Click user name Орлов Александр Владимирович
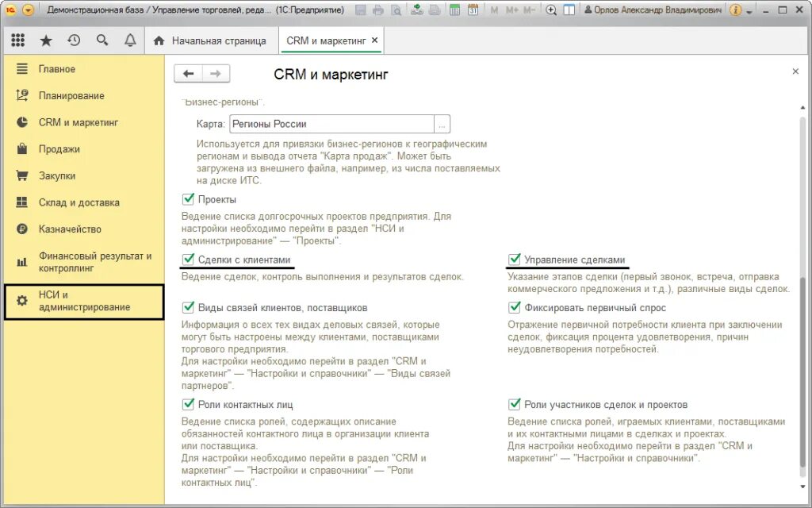Screen dimensions: 812x508 click(653, 10)
